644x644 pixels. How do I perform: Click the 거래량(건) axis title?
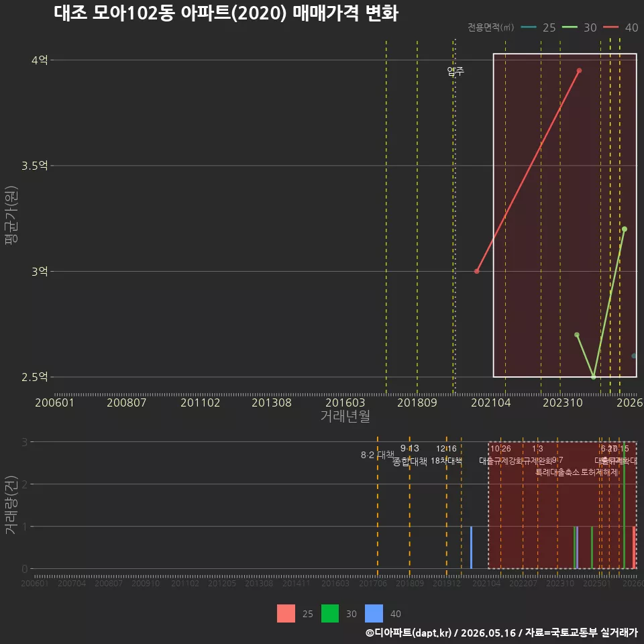tap(11, 504)
